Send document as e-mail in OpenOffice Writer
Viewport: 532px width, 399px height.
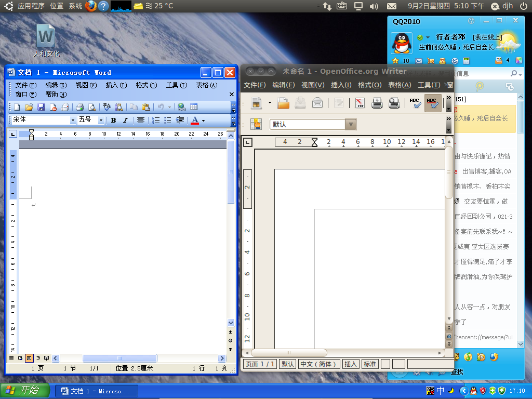click(x=317, y=103)
